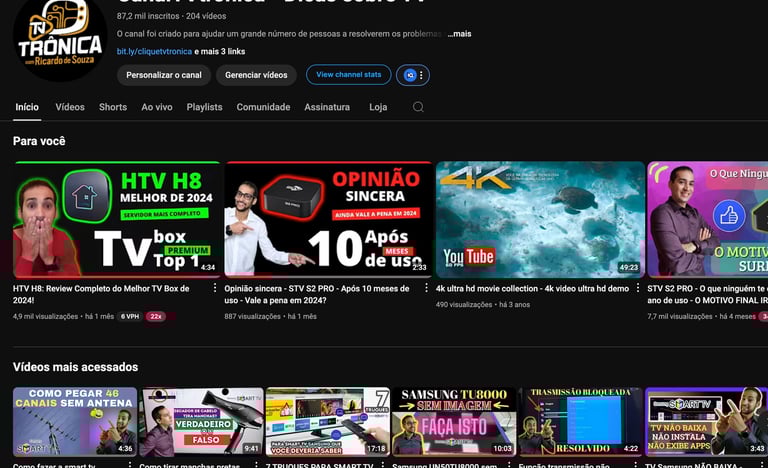Open options menu for 4k ultra hd video
Screen dimensions: 768x468
(638, 288)
